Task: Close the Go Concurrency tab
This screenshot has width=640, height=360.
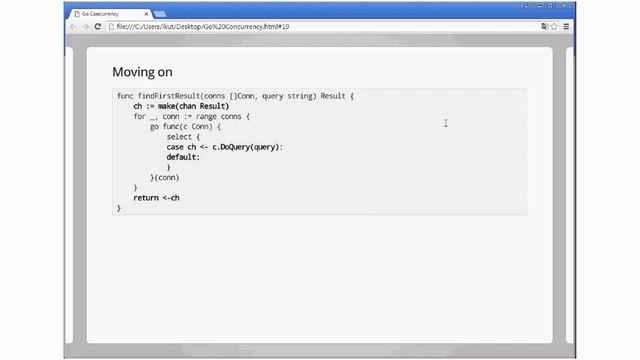Action: 146,14
